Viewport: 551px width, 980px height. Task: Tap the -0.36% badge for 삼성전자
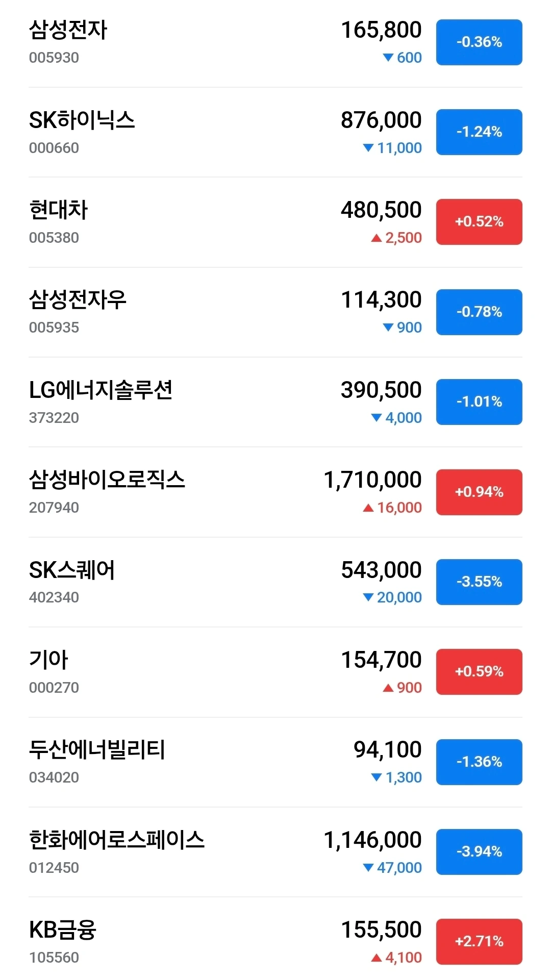[x=479, y=42]
